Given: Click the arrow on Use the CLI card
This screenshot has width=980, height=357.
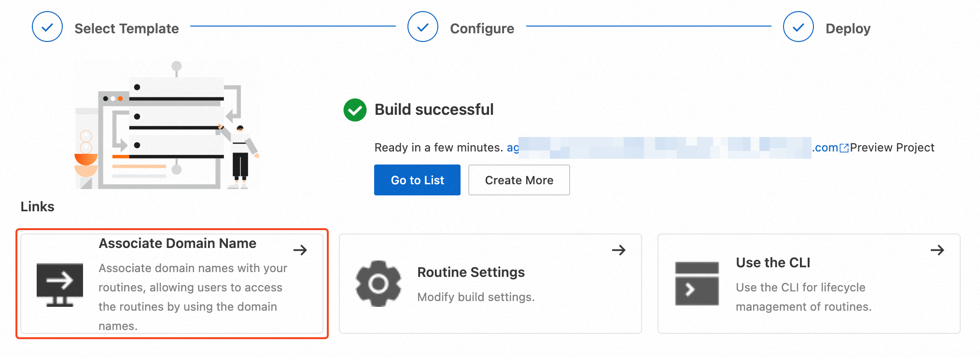Looking at the screenshot, I should 938,250.
